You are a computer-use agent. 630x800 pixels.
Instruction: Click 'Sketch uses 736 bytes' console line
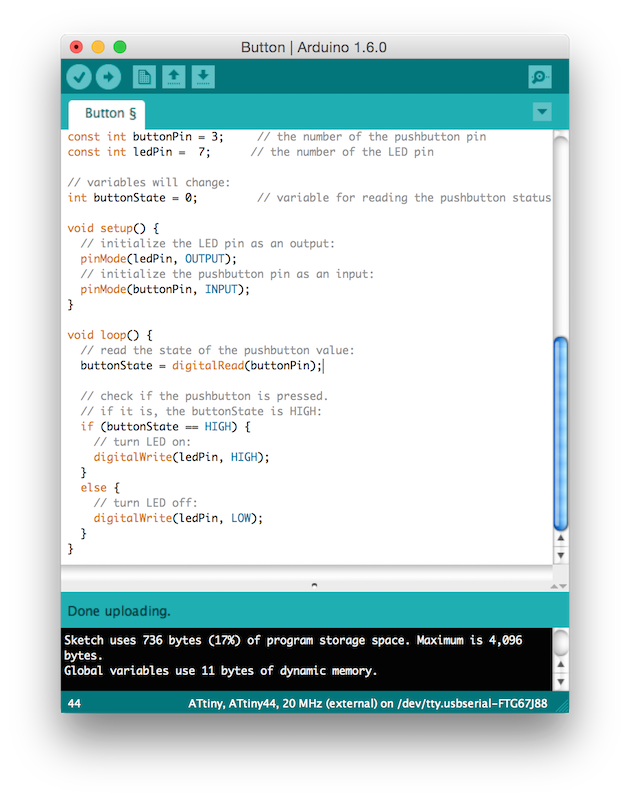pyautogui.click(x=293, y=640)
